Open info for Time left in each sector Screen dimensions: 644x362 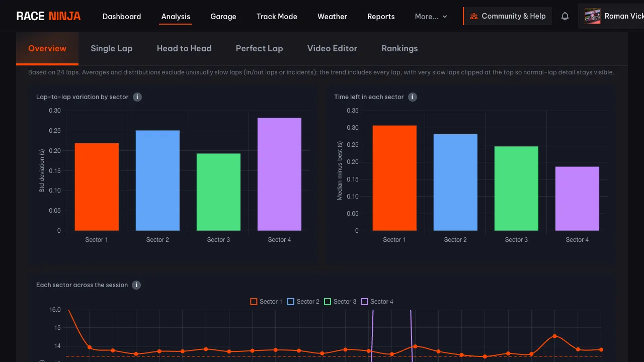click(413, 97)
